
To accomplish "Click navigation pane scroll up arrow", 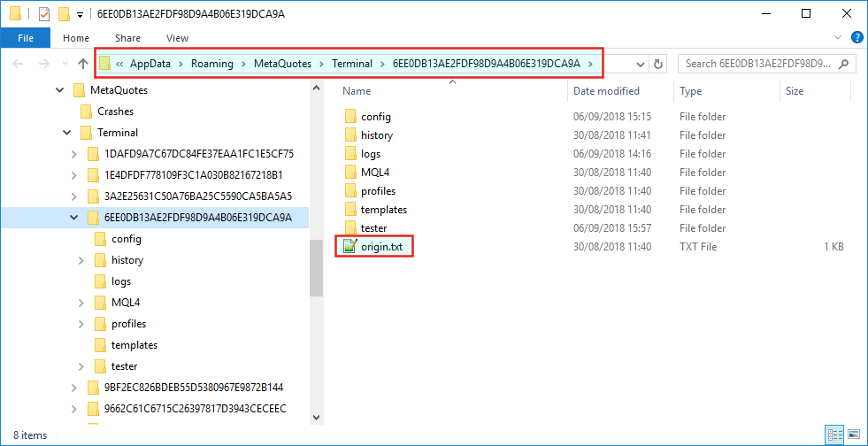I will pos(316,88).
